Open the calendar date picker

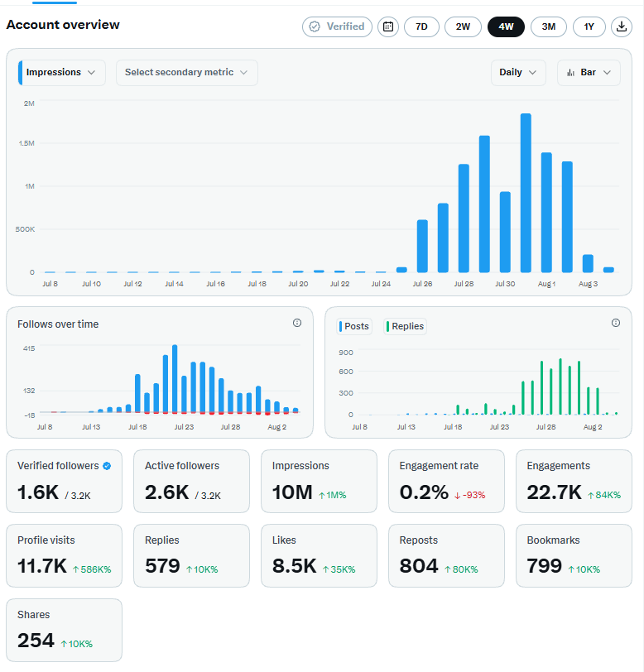click(x=388, y=26)
